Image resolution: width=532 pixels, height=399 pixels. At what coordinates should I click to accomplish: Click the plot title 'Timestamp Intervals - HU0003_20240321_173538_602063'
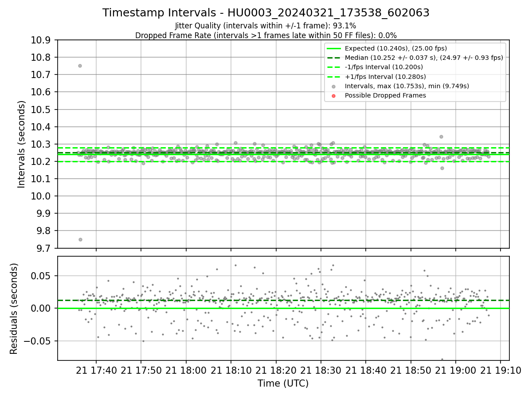[266, 13]
